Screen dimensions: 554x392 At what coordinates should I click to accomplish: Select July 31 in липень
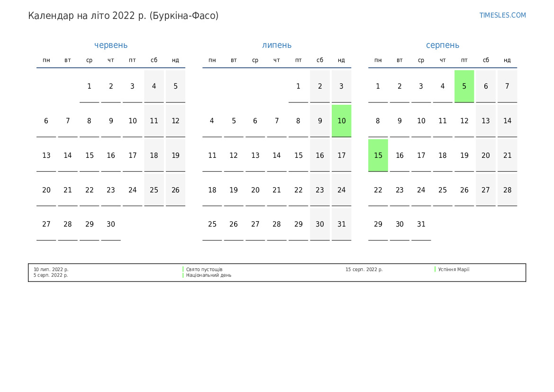341,224
